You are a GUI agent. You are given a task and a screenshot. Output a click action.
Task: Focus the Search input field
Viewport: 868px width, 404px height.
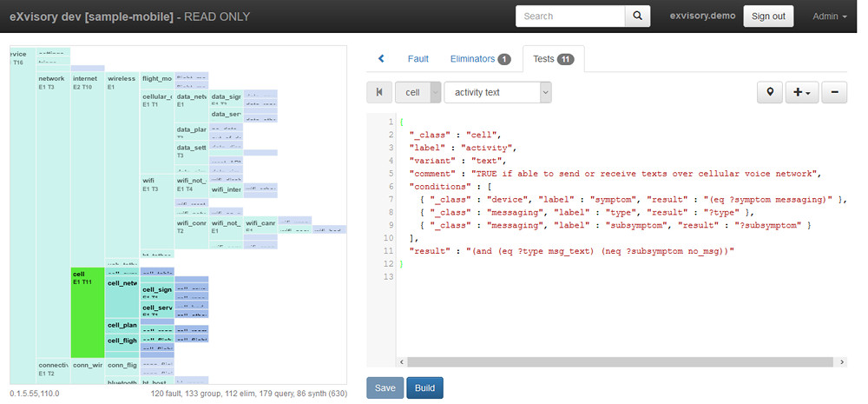pos(570,16)
